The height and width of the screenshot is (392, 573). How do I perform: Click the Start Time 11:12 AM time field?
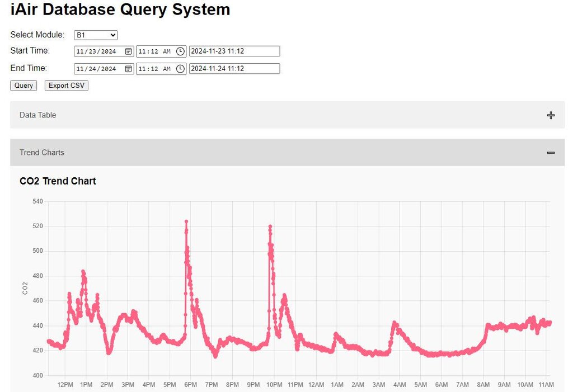161,51
